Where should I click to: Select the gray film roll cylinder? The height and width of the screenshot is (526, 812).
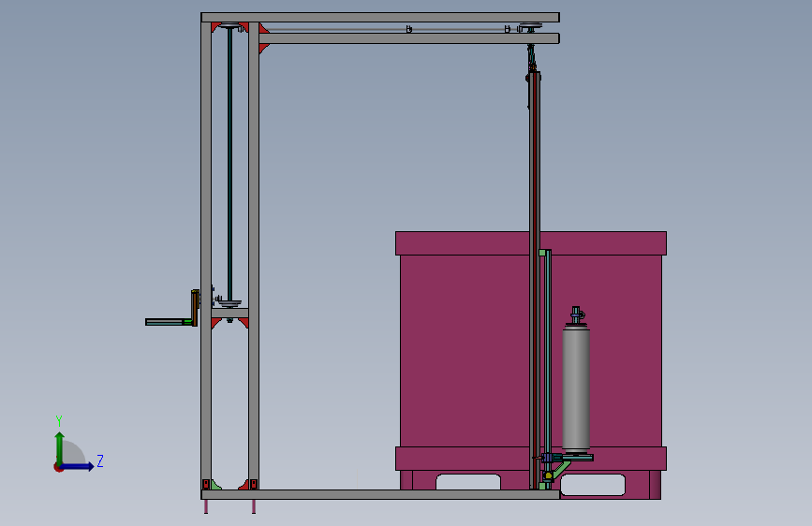coord(576,389)
